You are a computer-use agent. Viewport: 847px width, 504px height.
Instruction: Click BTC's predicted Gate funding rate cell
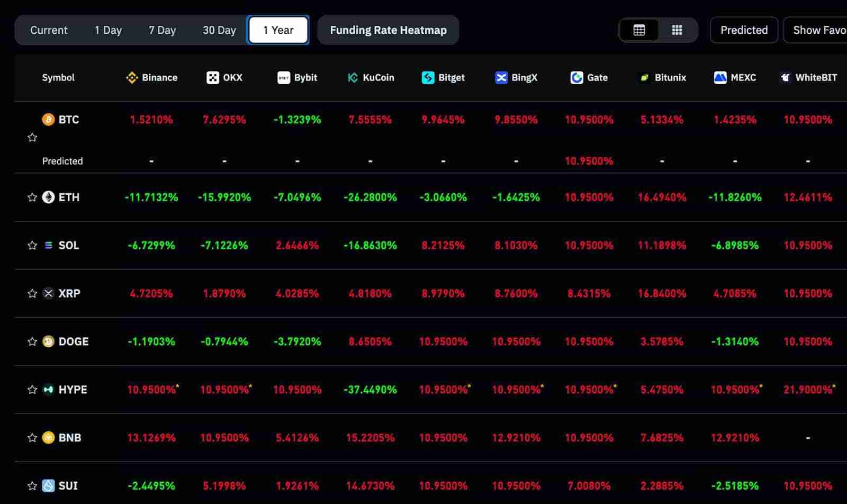click(x=589, y=160)
